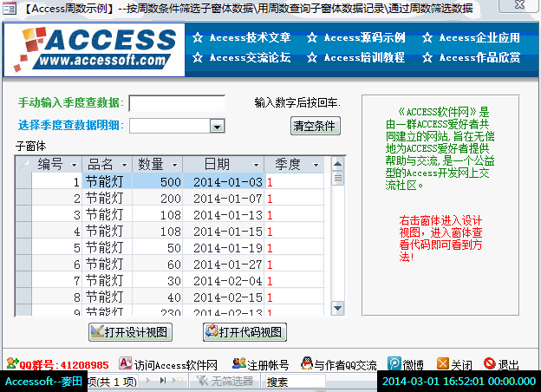
Task: Click the QQ群号 person icon
Action: pos(12,363)
